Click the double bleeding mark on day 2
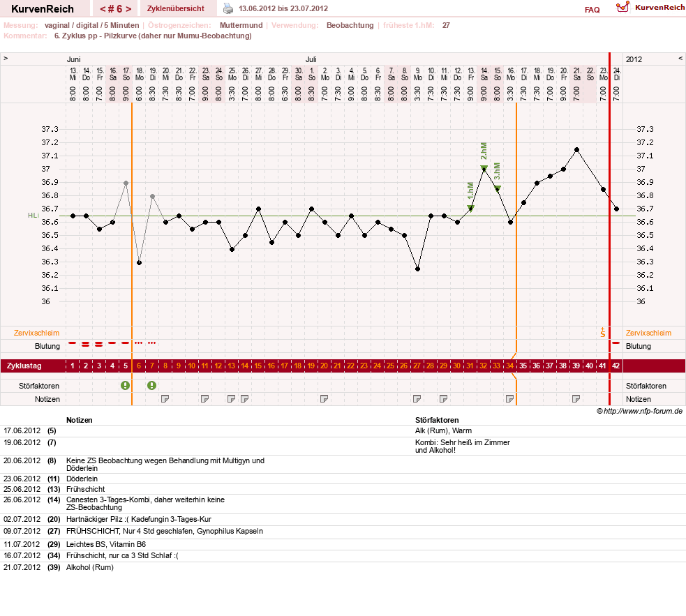686x616 pixels. [85, 345]
